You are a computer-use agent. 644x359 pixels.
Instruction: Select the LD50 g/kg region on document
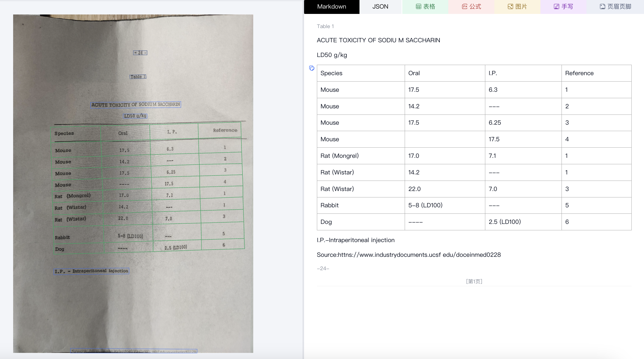(135, 116)
